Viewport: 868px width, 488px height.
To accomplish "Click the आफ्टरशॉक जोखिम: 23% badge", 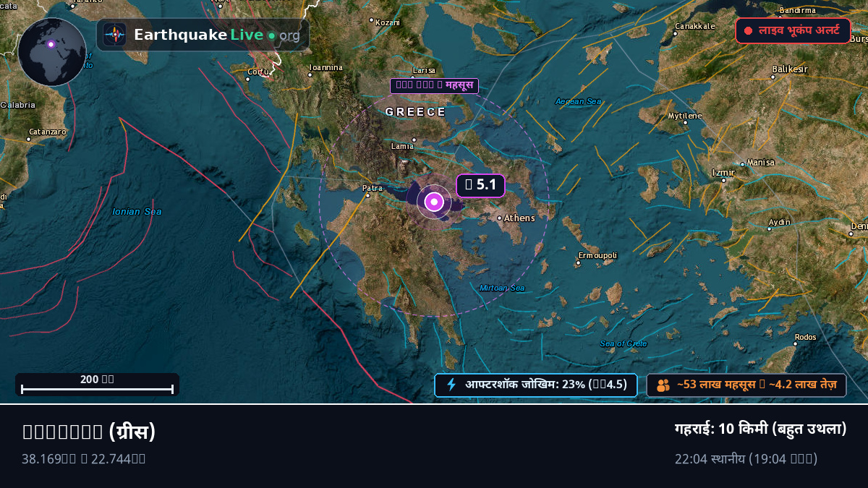I will pyautogui.click(x=535, y=385).
